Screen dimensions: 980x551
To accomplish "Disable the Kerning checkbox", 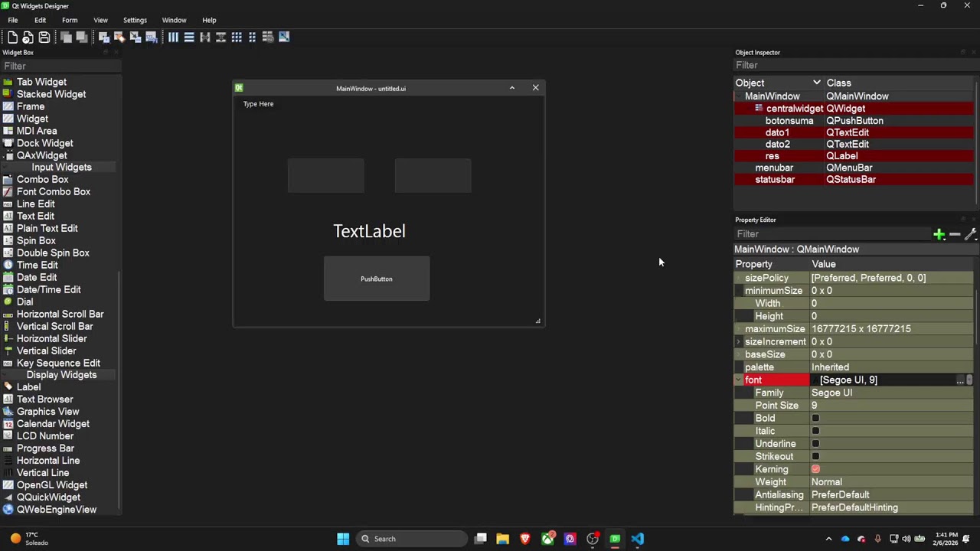I will point(815,469).
